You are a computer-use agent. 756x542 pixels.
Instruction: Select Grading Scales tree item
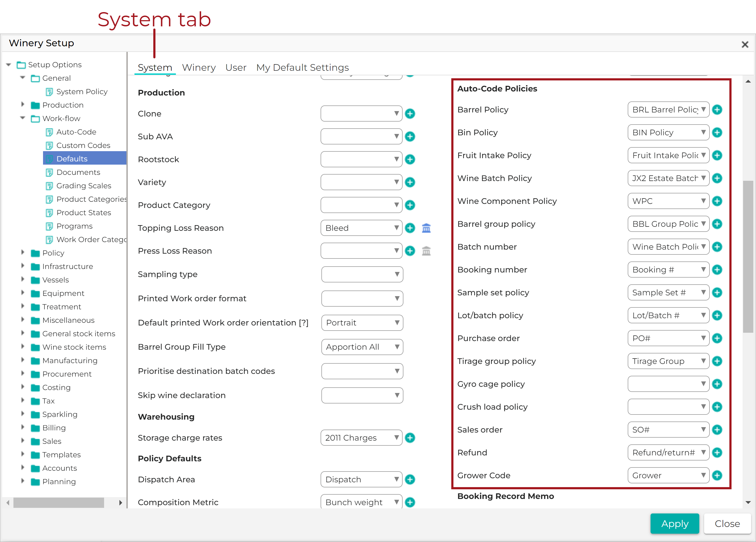(84, 186)
